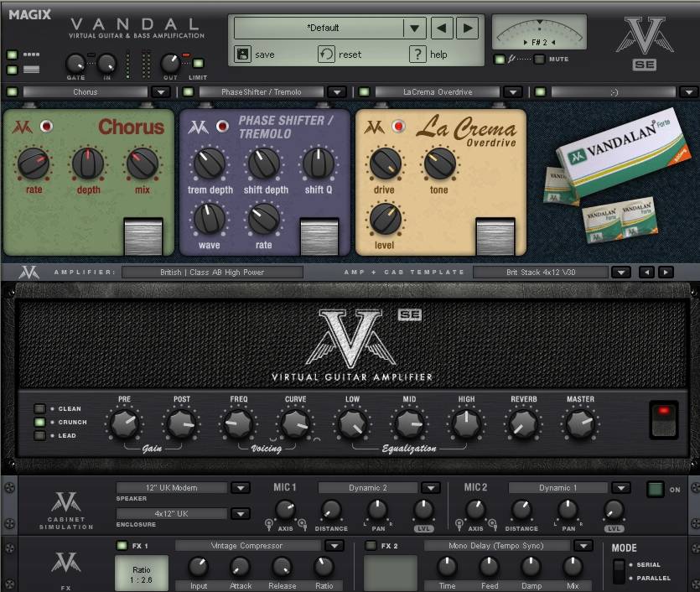Click the REVERB knob on amplifier
The width and height of the screenshot is (700, 592).
click(x=524, y=424)
